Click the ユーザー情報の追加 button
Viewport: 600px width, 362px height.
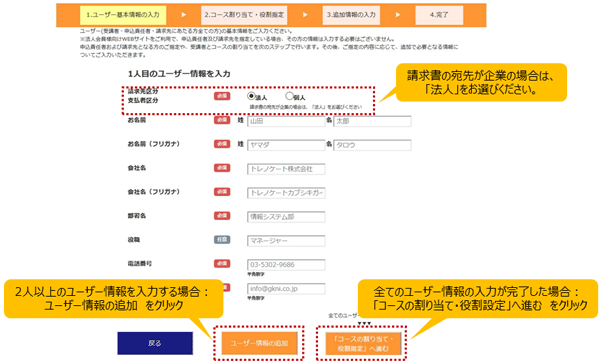[259, 343]
